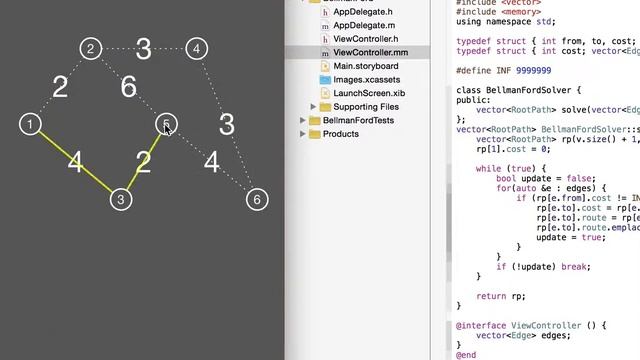Screen dimensions: 640x360
Task: Click the 'bool update = false;' line
Action: [x=546, y=178]
